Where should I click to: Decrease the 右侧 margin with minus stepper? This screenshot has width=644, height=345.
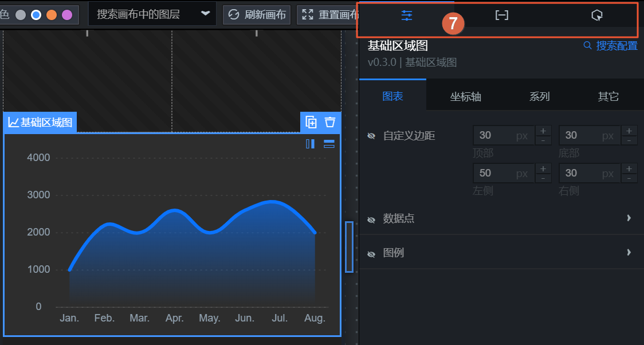[629, 178]
